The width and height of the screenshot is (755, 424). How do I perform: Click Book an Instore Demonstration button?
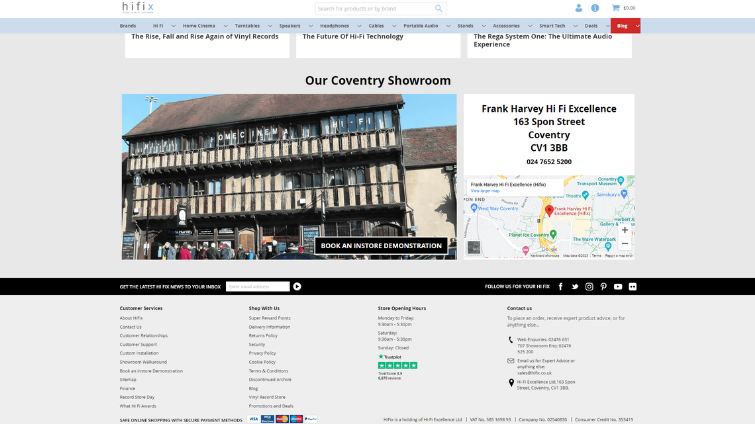[x=381, y=245]
